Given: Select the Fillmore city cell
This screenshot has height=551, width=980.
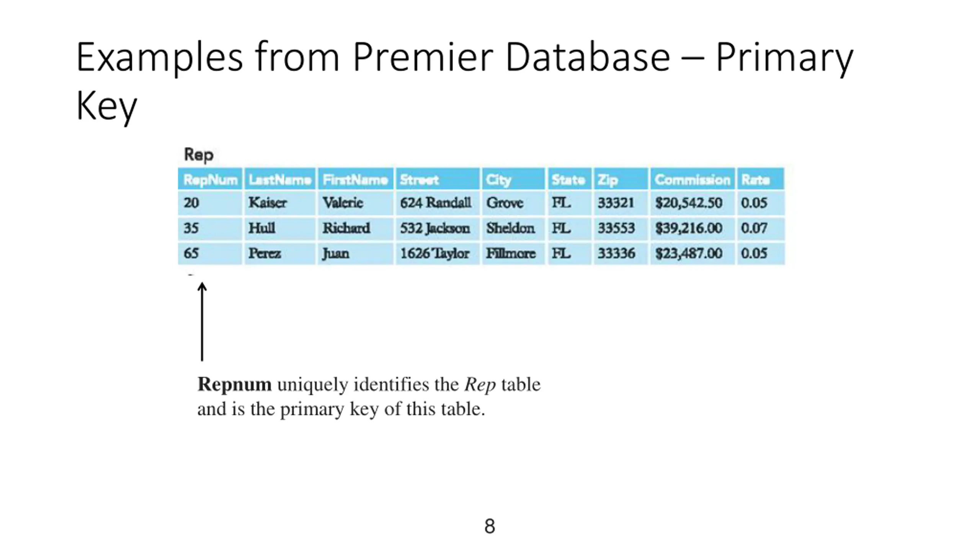Looking at the screenshot, I should [511, 253].
